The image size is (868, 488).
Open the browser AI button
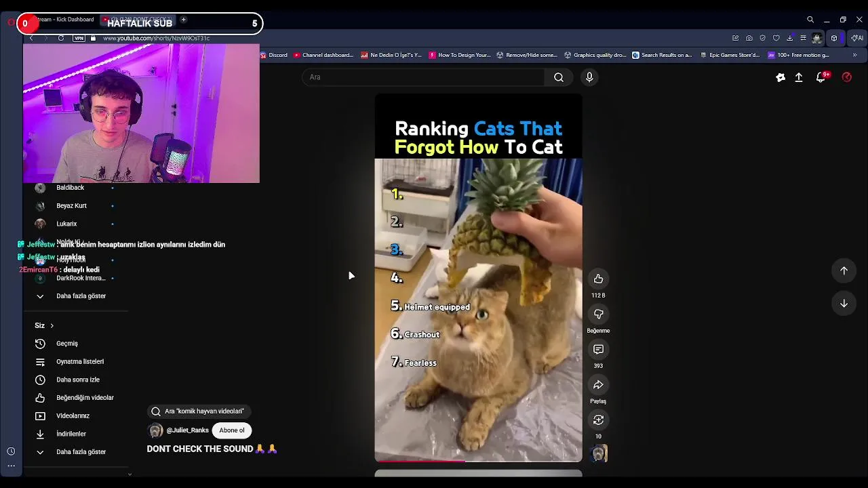point(857,38)
